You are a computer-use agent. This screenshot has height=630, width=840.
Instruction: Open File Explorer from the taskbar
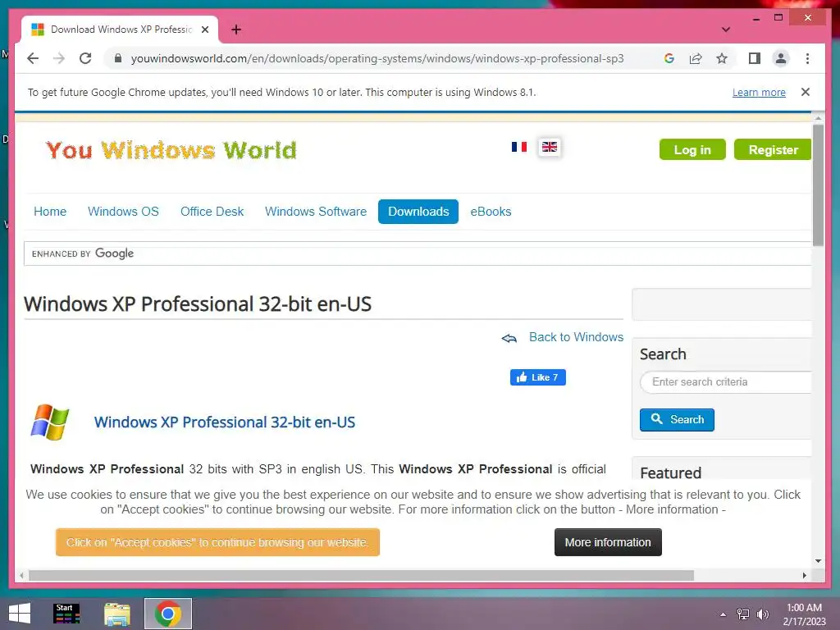click(x=117, y=614)
